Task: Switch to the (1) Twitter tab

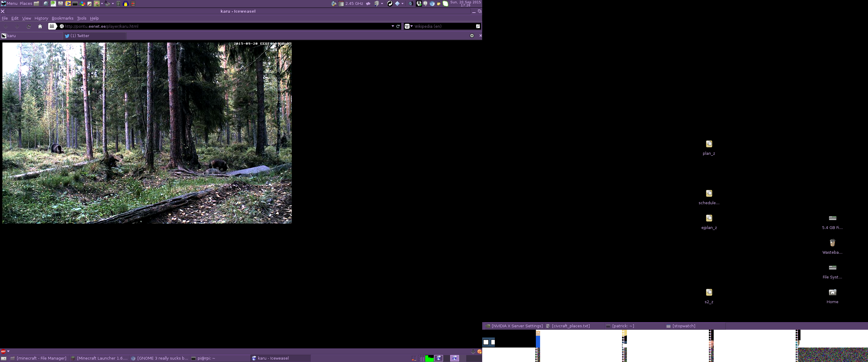Action: click(94, 36)
